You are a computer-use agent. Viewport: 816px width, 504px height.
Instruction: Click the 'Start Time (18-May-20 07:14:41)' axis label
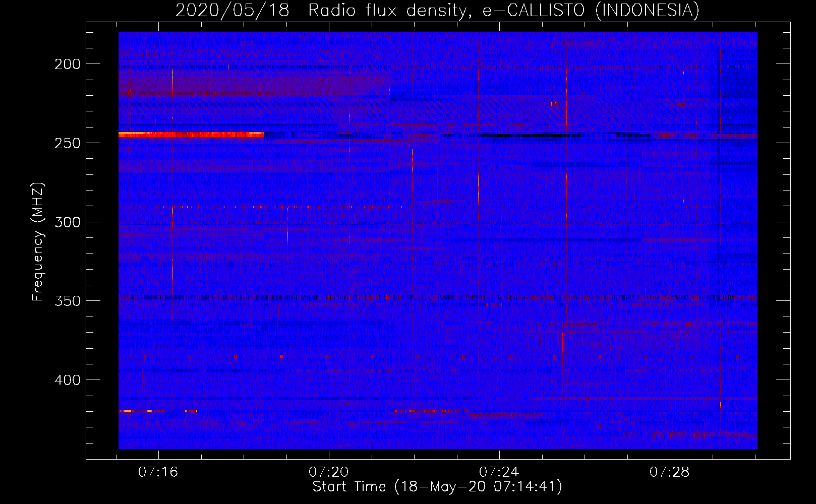point(437,487)
